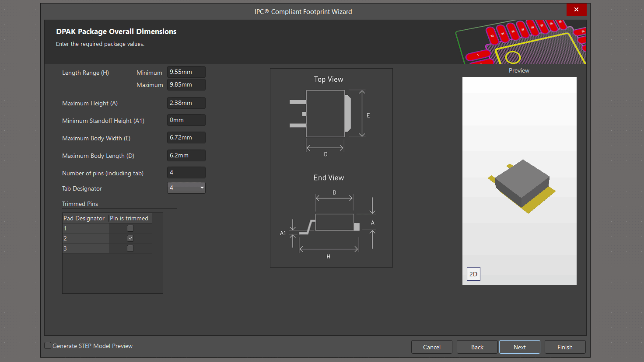Click the 'Pin is trimmed' column header
Viewport: 644px width, 362px height.
(129, 218)
